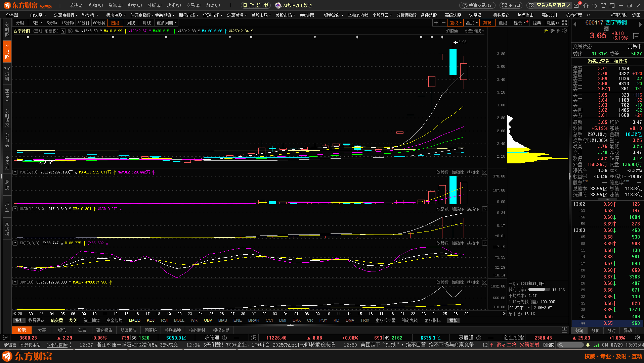Toggle OBV indicator in bottom bar
The image size is (644, 363).
pyautogui.click(x=208, y=320)
